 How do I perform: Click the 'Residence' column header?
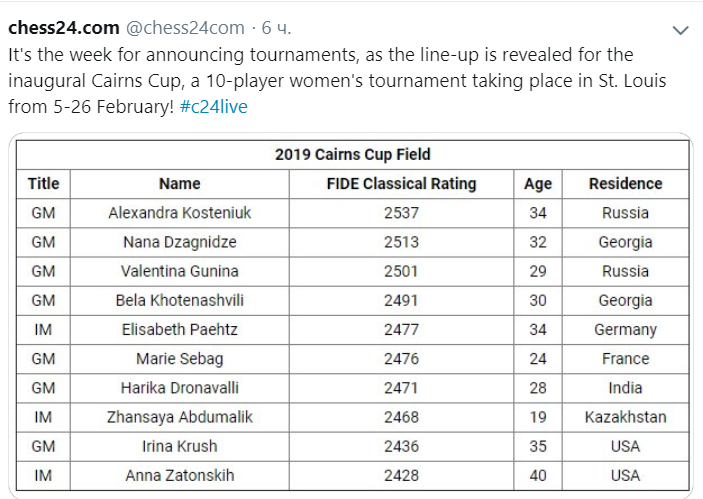(625, 183)
